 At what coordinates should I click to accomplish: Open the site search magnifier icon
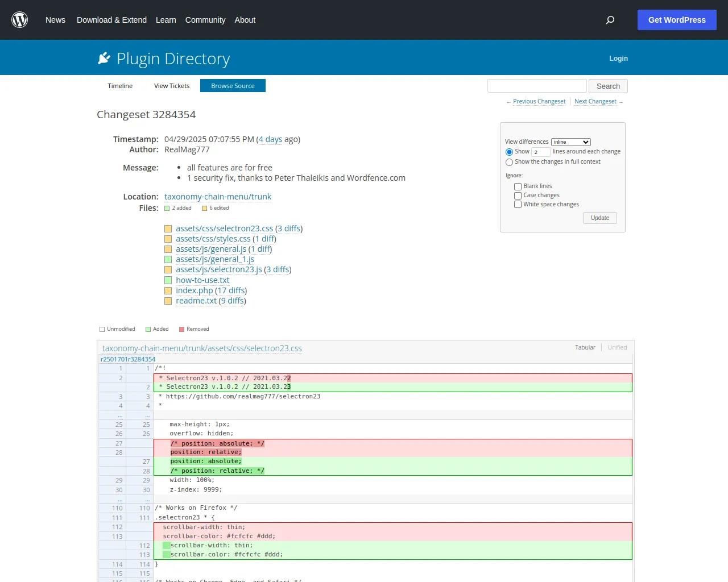[610, 20]
